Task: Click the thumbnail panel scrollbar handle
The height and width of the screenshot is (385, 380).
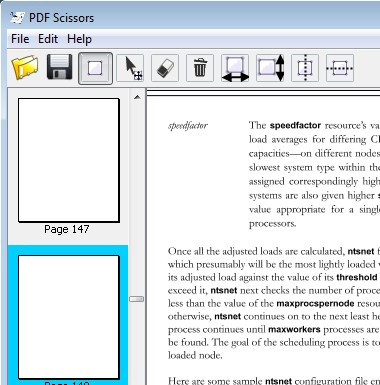Action: pos(137,299)
